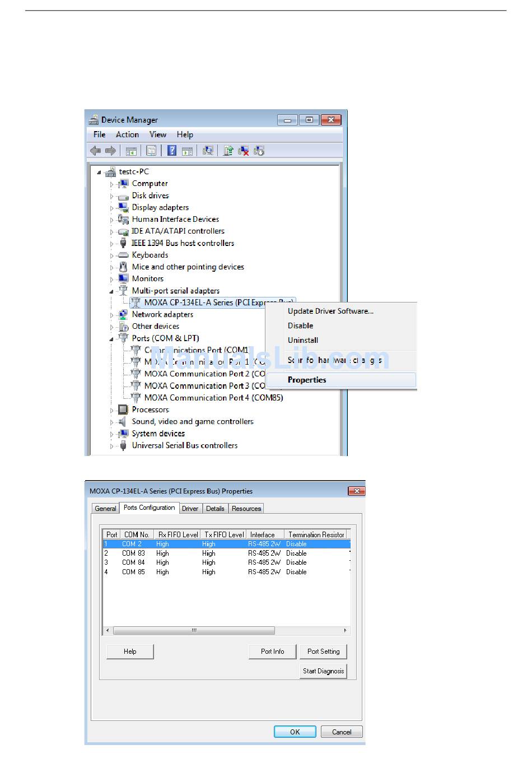Screen dimensions: 532x777
Task: Click the Show/Hide Action Pane toolbar icon
Action: pyautogui.click(x=187, y=151)
